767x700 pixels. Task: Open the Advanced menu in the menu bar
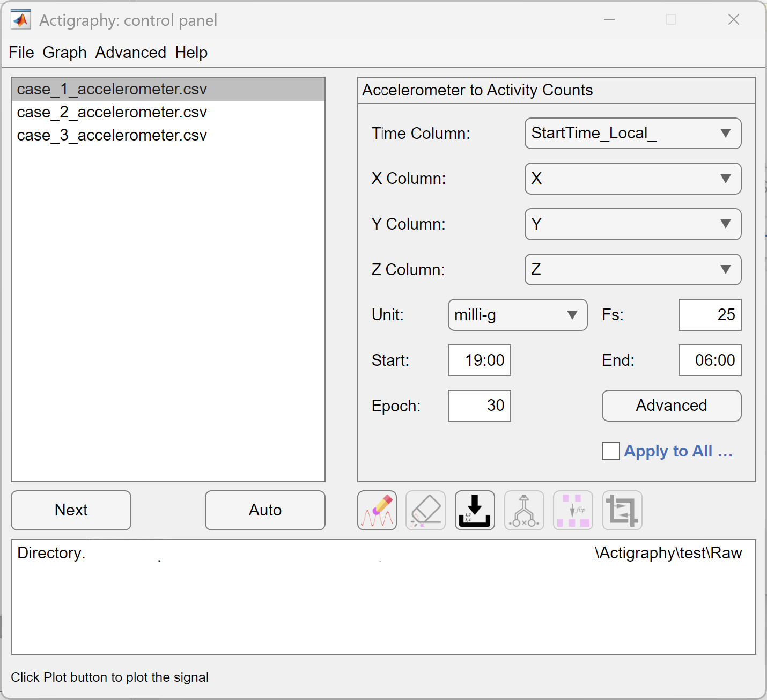[x=130, y=52]
